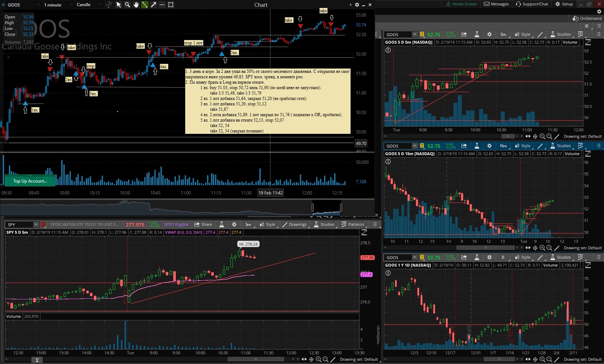Open Support/Chat
The height and width of the screenshot is (364, 604).
532,4
